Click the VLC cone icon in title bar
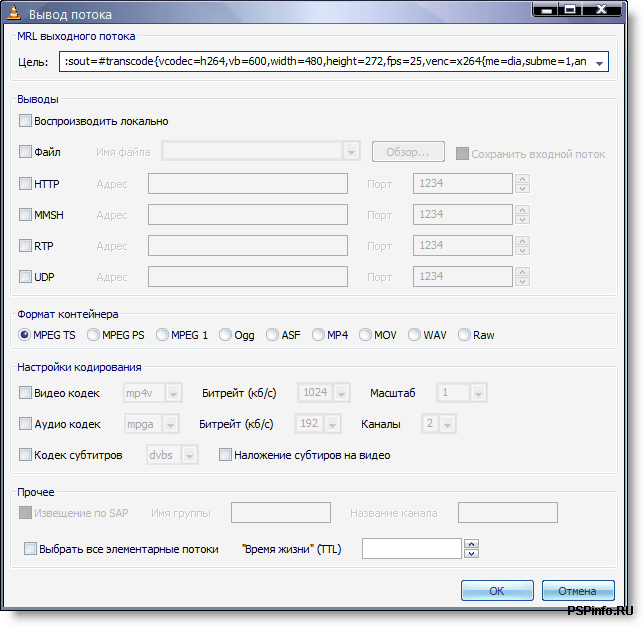644x627 pixels. coord(15,14)
